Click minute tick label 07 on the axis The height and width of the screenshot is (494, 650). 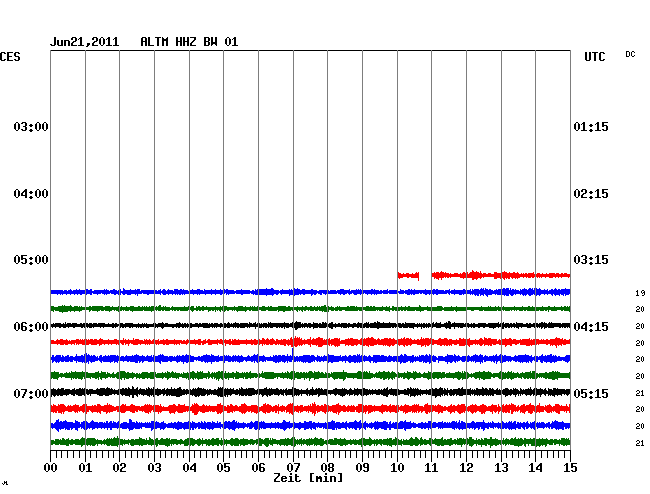293,468
